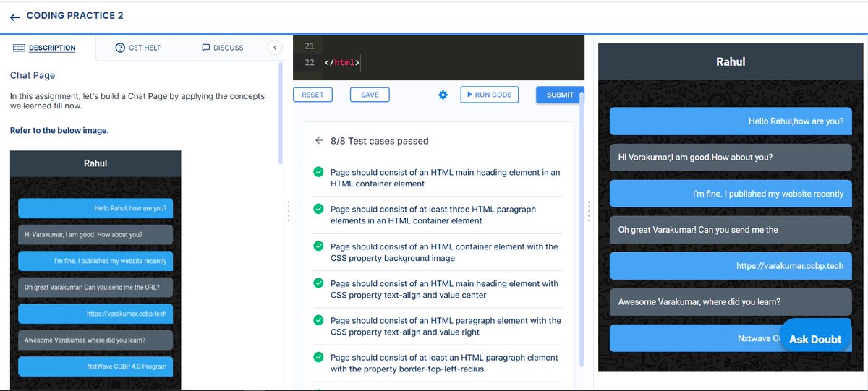Screen dimensions: 868x391
Task: Click green check for three paragraph elements test
Action: (318, 209)
